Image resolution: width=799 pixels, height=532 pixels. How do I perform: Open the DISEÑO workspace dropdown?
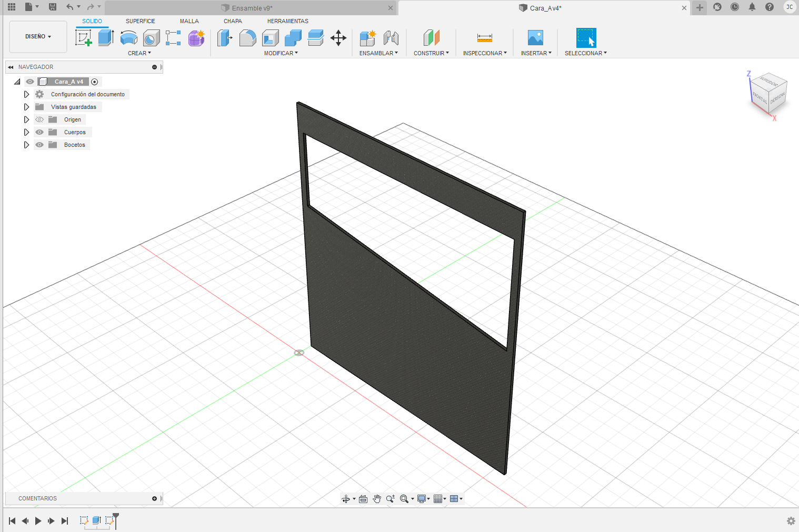tap(38, 36)
